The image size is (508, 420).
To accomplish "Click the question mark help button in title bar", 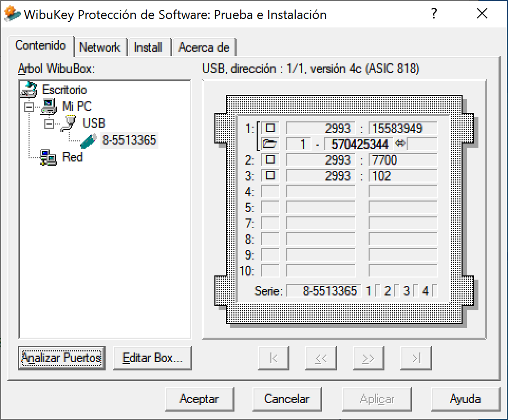I will point(434,14).
